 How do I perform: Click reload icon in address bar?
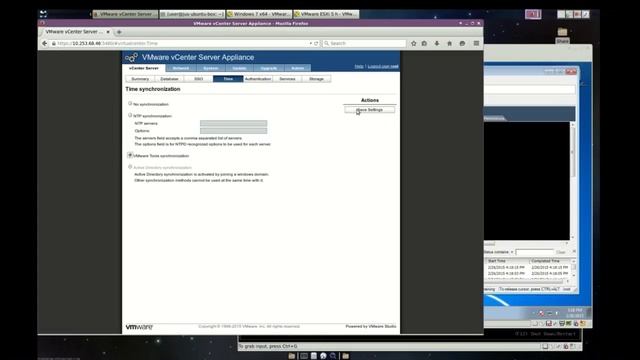[x=316, y=43]
